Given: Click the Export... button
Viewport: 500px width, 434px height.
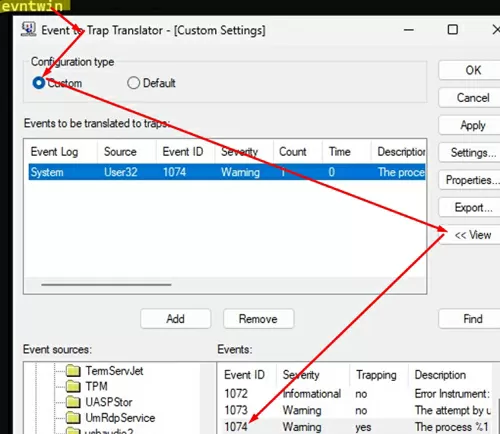Looking at the screenshot, I should 473,208.
